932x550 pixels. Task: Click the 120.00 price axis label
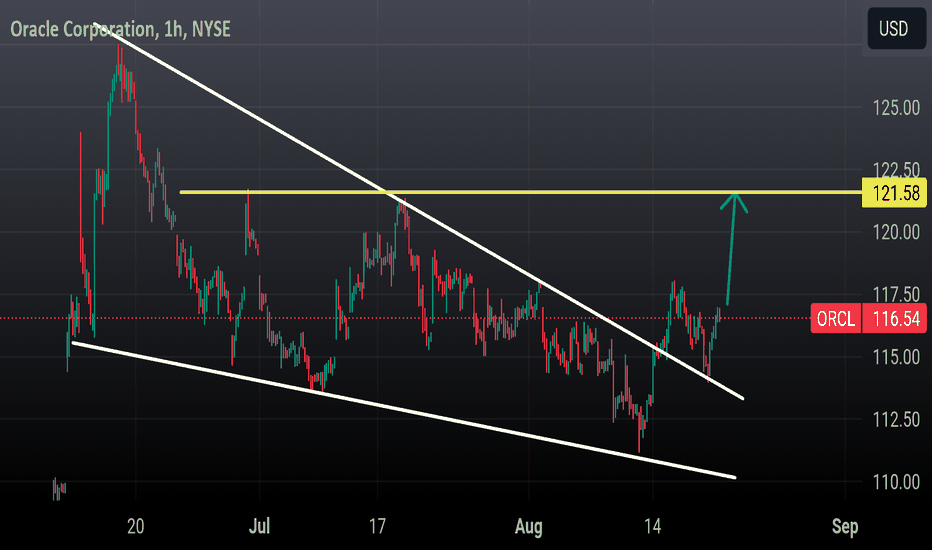[896, 232]
